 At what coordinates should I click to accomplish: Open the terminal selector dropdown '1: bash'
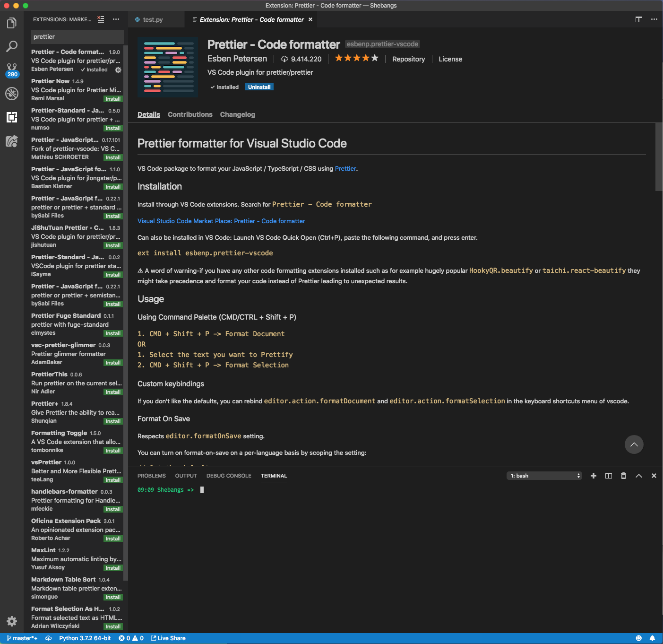[x=544, y=476]
